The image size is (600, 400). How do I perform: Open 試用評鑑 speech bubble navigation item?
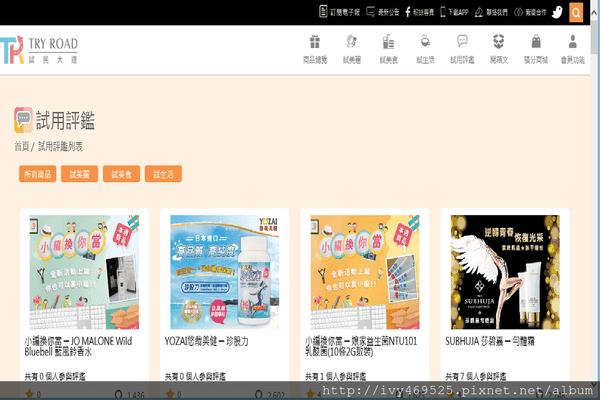[x=462, y=49]
